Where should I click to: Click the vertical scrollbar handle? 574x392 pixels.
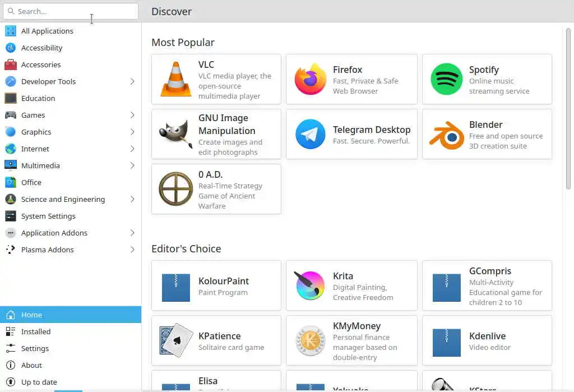coord(568,108)
